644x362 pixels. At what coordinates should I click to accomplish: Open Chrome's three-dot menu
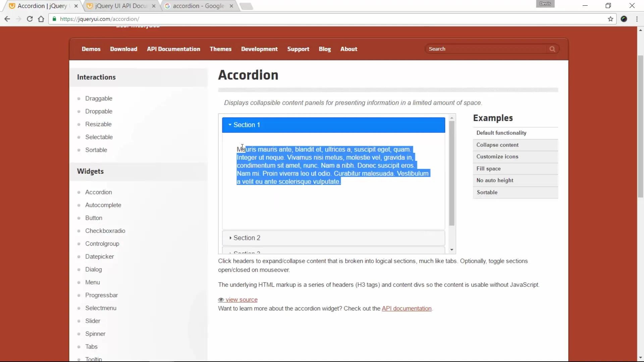coord(637,19)
